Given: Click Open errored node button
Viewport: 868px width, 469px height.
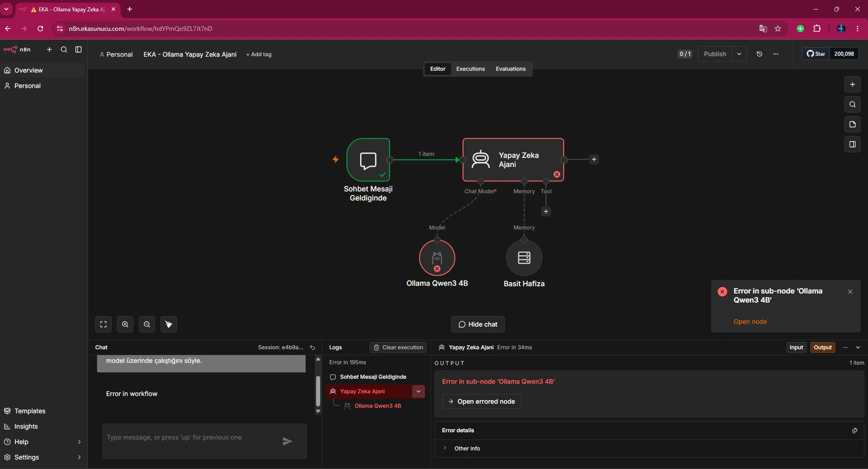Looking at the screenshot, I should coord(482,401).
